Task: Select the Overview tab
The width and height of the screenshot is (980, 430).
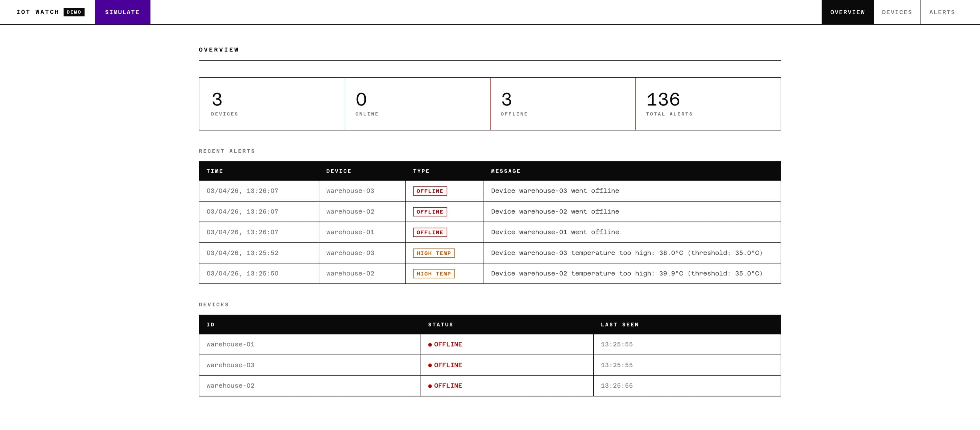Action: click(847, 12)
